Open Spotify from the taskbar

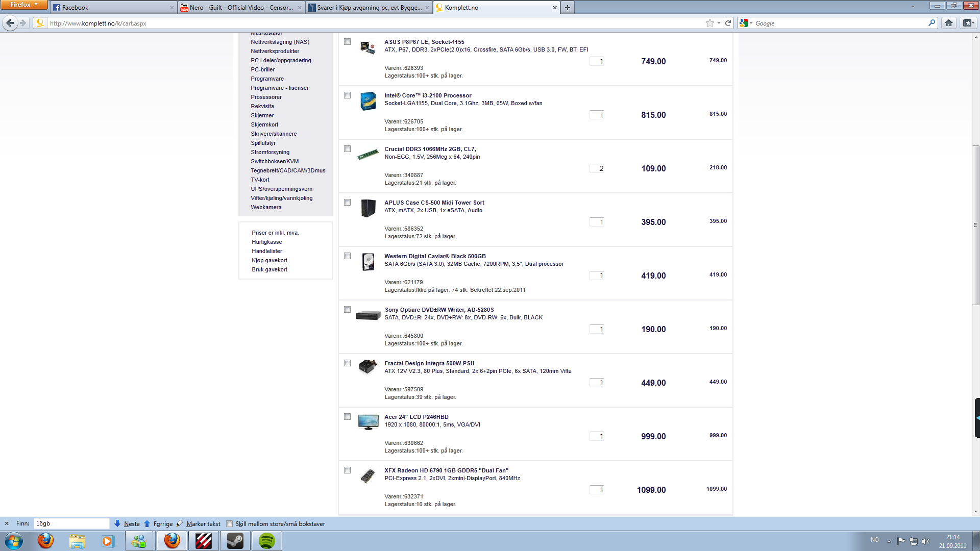[266, 541]
